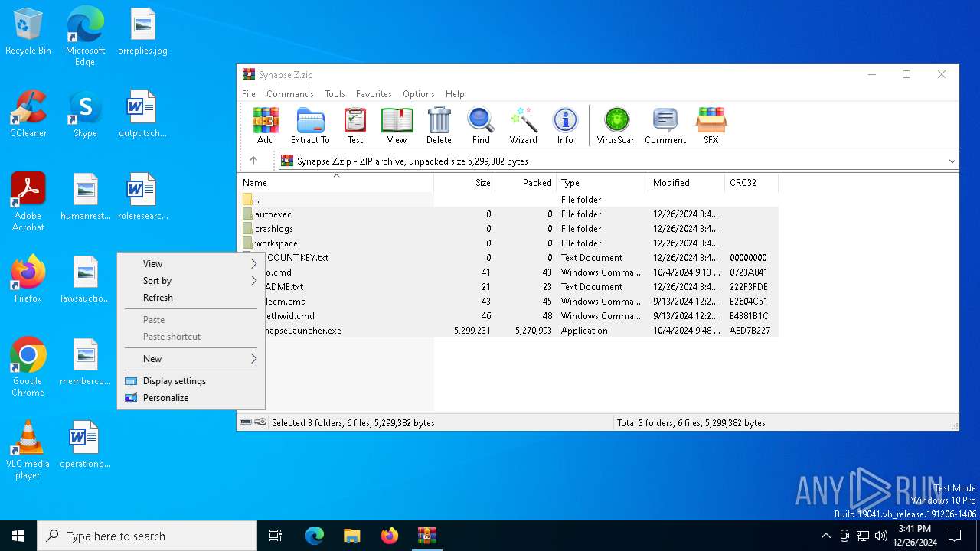Select the SynapseLauncher.exe file row
Image resolution: width=980 pixels, height=551 pixels.
pyautogui.click(x=508, y=331)
